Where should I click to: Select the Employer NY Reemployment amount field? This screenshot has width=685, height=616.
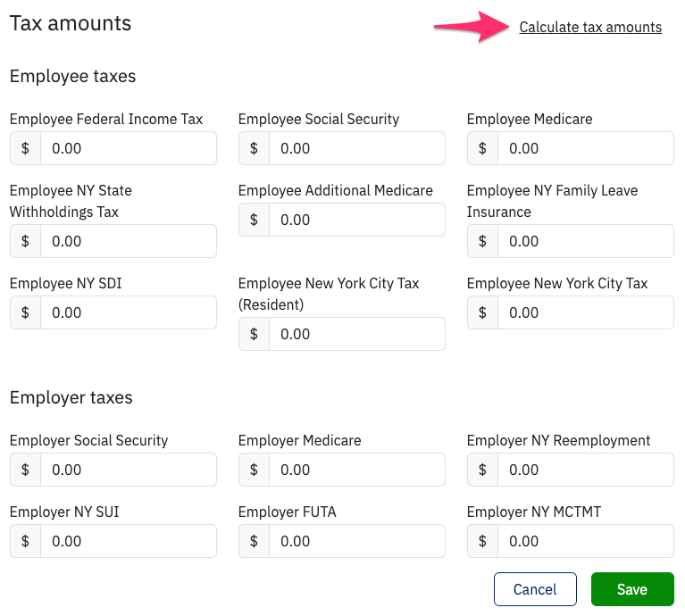[585, 470]
